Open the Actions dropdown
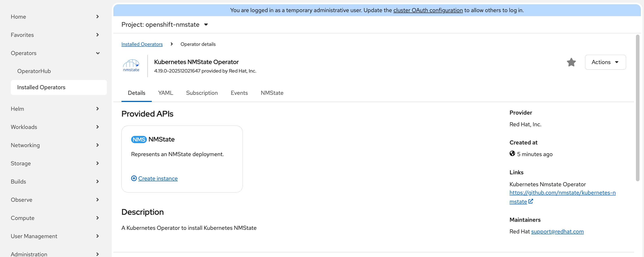644x257 pixels. (x=605, y=62)
